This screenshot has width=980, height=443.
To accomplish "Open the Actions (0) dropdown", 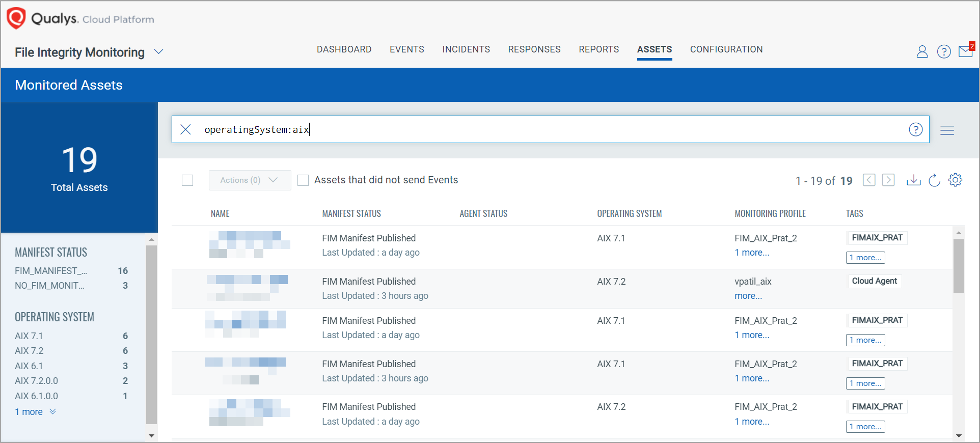I will (x=250, y=180).
